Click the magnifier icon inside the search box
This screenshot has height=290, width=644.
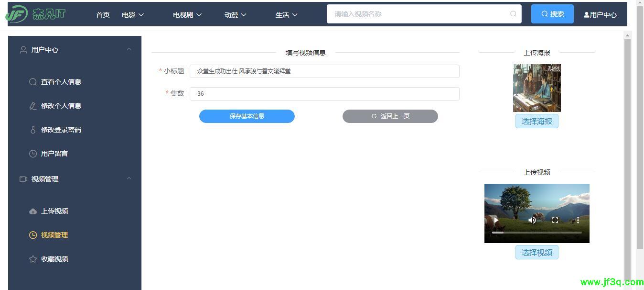pos(513,14)
